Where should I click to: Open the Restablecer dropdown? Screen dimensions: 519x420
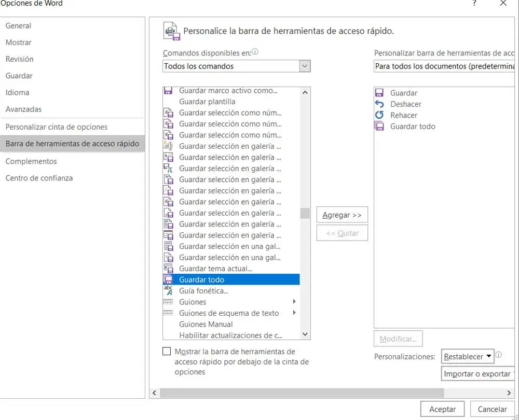tap(468, 357)
